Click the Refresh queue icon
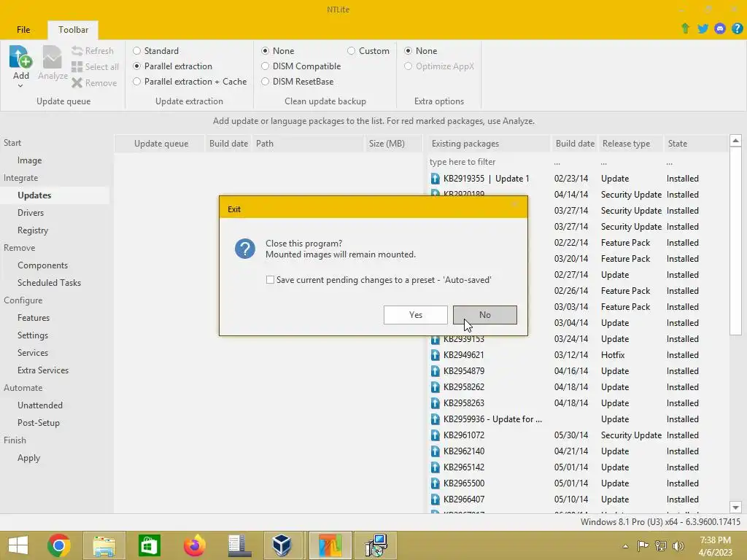 click(x=77, y=50)
